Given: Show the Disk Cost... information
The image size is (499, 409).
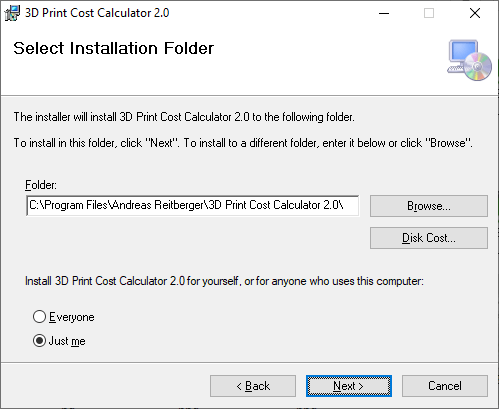Looking at the screenshot, I should [429, 238].
